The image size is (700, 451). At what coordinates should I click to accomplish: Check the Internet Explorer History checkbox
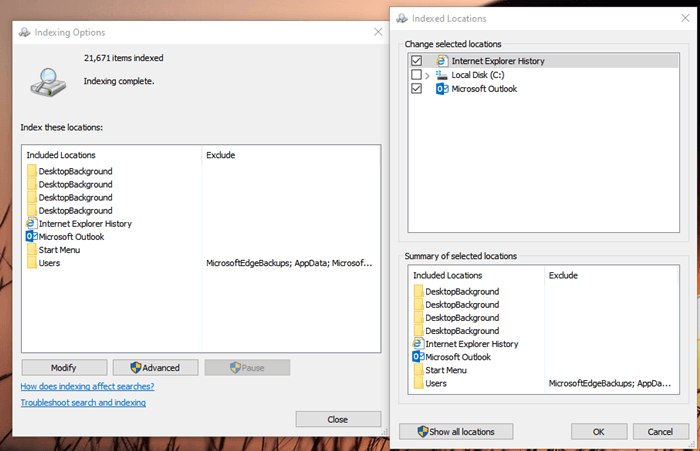click(x=416, y=61)
